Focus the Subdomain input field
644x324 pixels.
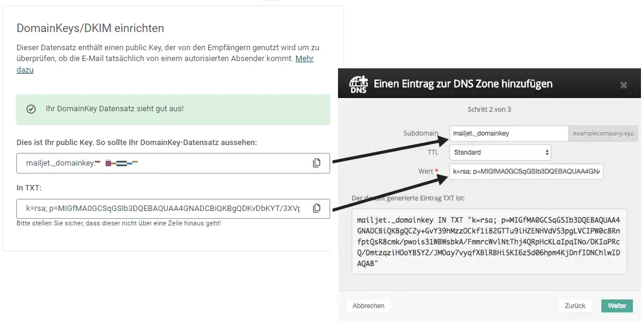(509, 133)
